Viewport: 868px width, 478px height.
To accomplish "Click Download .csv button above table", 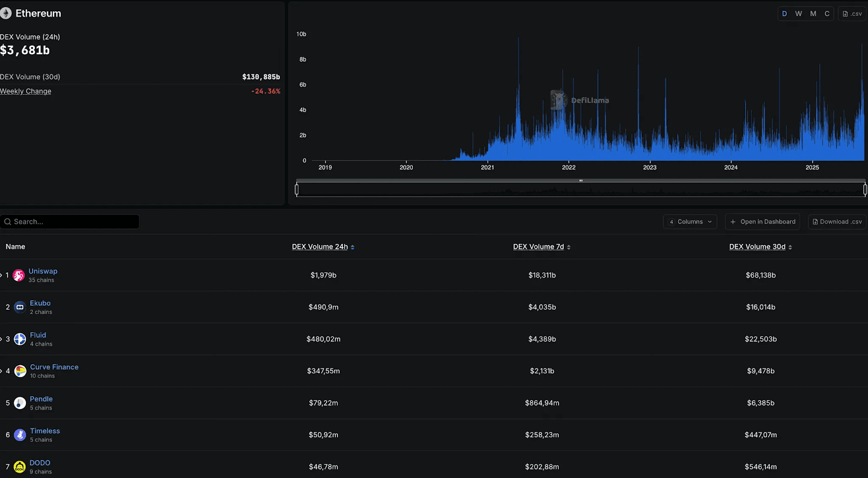I will pos(837,222).
